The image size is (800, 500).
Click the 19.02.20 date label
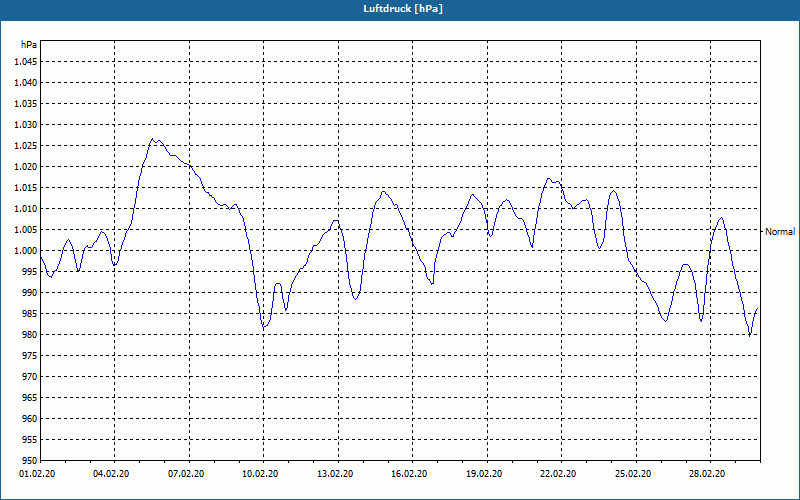[x=484, y=474]
